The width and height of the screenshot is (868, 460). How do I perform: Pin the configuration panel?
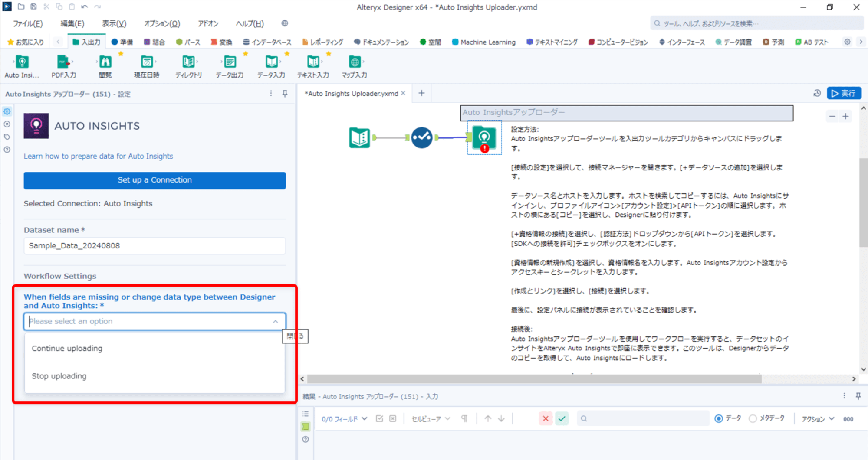tap(285, 94)
